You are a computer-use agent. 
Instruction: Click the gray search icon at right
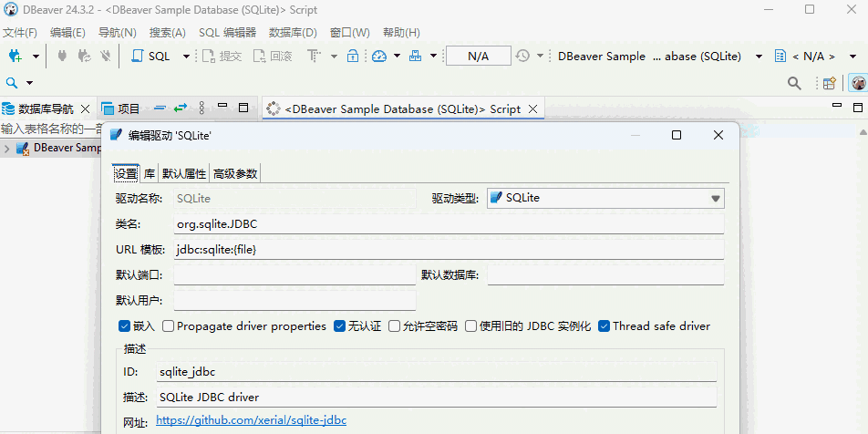point(794,84)
